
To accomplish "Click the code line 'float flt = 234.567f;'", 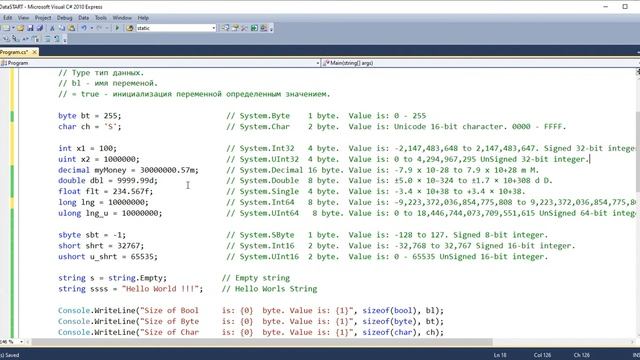I will point(106,191).
